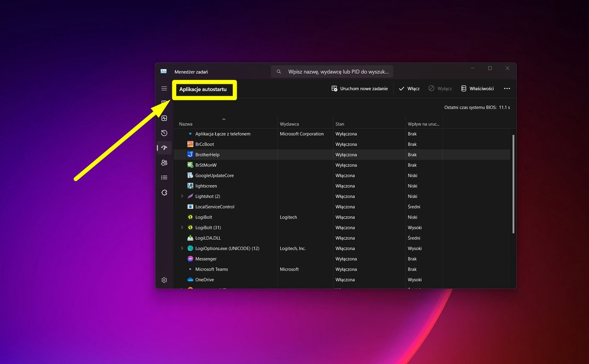Open the Performance view
This screenshot has height=364, width=589.
164,118
